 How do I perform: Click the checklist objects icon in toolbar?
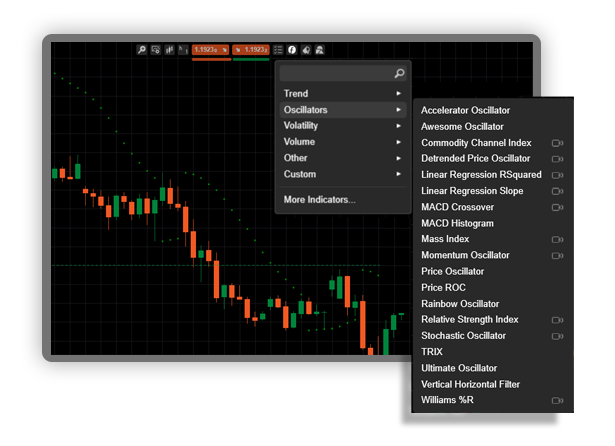278,50
